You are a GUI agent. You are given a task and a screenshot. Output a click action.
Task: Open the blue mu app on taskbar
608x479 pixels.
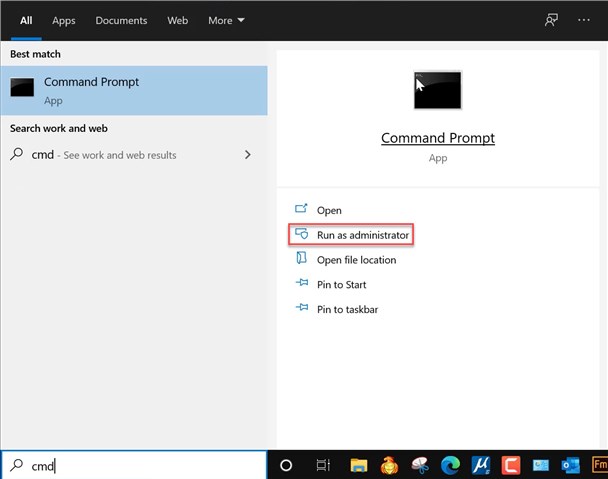pos(481,465)
